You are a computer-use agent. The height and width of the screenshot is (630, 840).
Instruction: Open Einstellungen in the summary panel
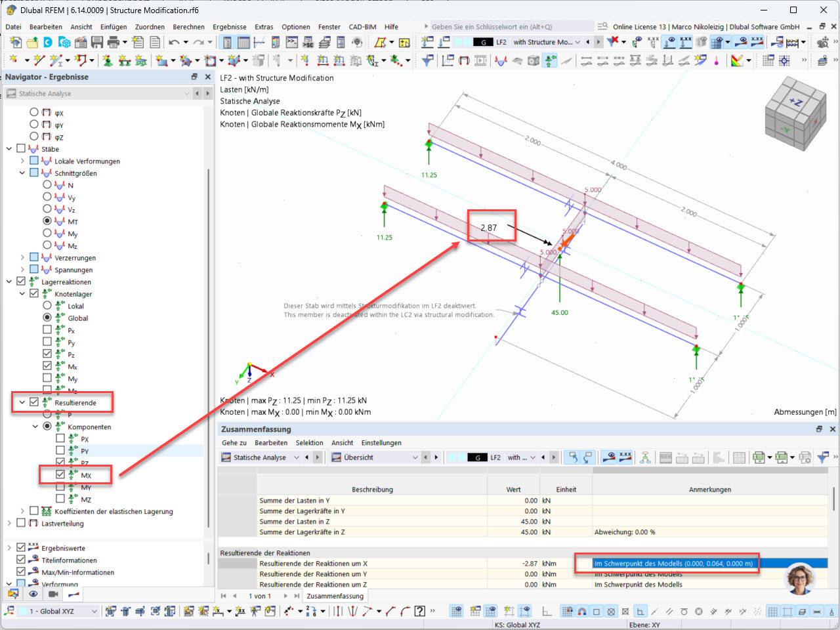tap(381, 443)
